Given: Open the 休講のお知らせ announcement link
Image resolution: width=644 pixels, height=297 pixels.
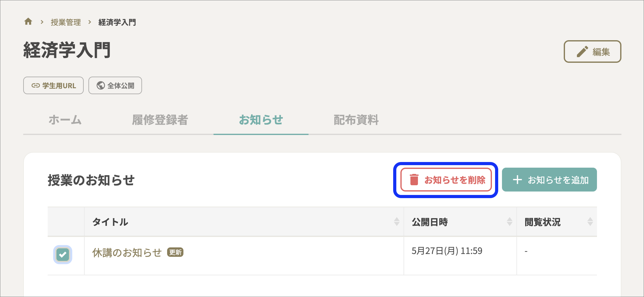Looking at the screenshot, I should tap(127, 252).
